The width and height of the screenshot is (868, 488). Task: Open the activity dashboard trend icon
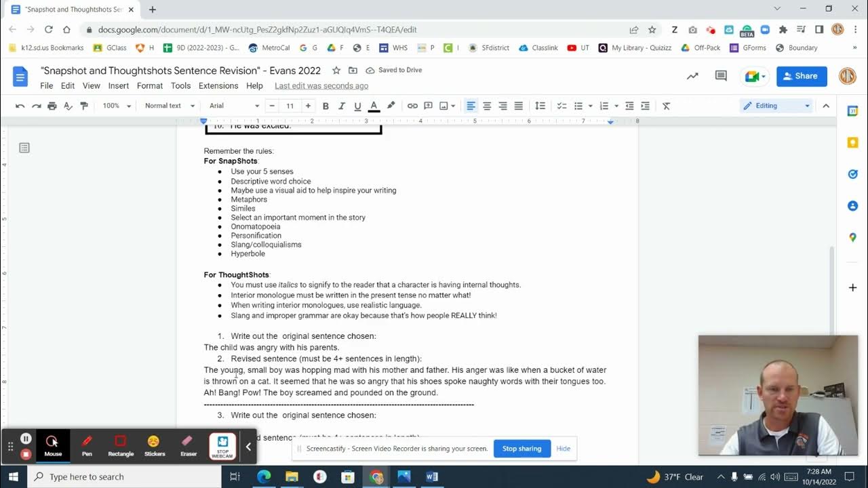pos(692,76)
